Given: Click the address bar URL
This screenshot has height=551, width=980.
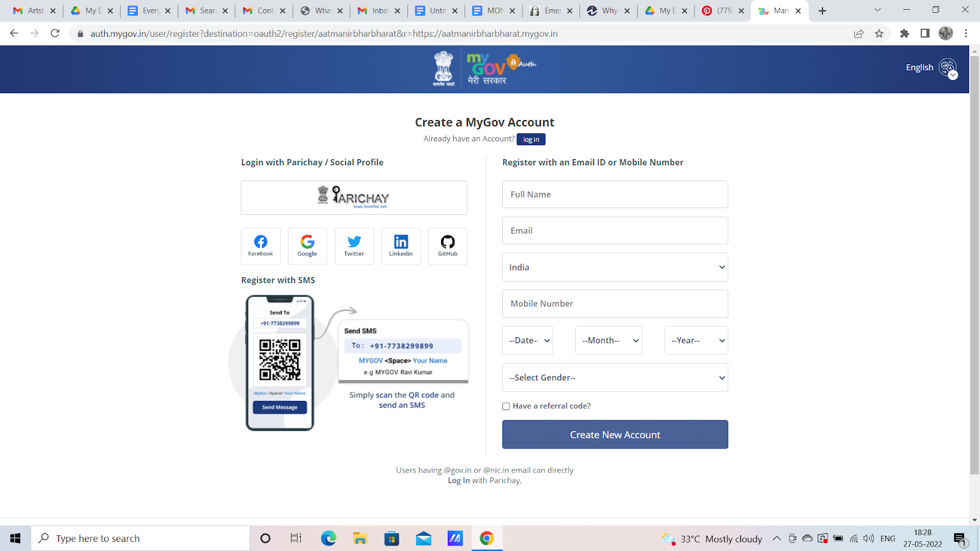Looking at the screenshot, I should [324, 34].
